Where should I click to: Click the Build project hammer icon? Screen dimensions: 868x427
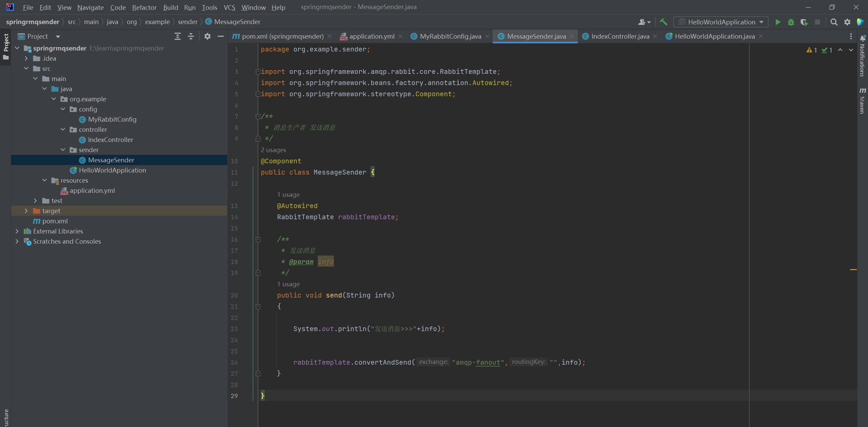(664, 22)
